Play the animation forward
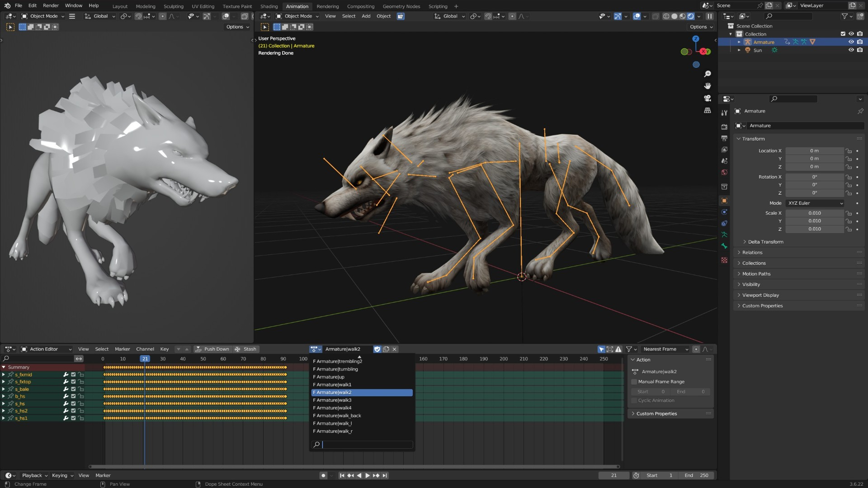 (x=368, y=475)
